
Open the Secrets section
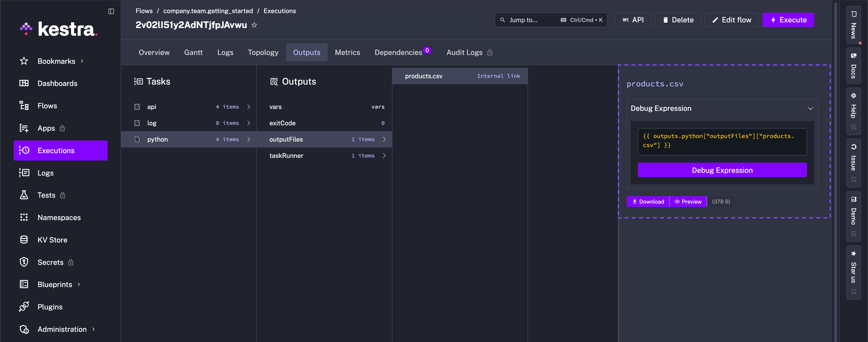(50, 262)
